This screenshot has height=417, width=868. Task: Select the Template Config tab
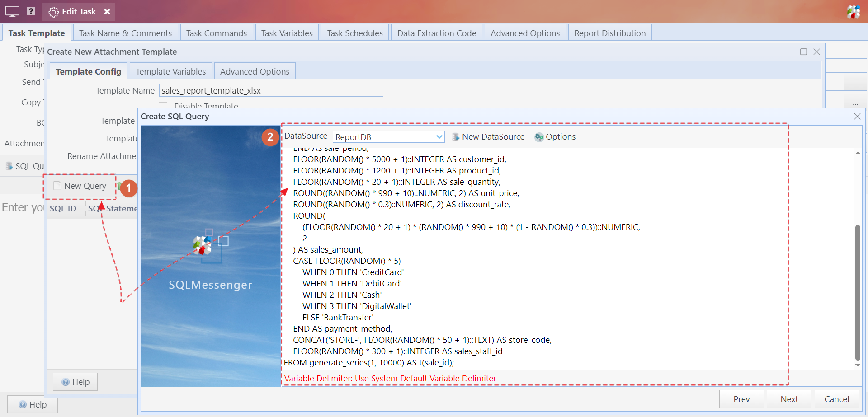coord(89,71)
